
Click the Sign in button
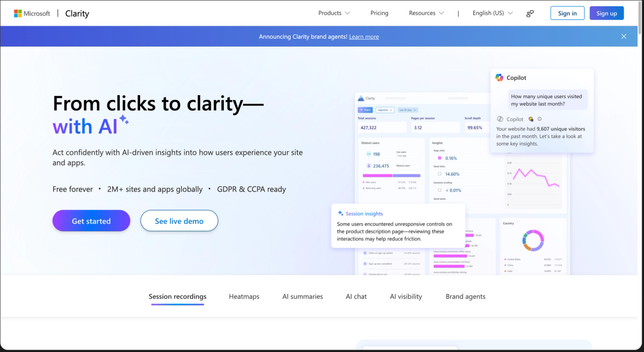(x=567, y=13)
